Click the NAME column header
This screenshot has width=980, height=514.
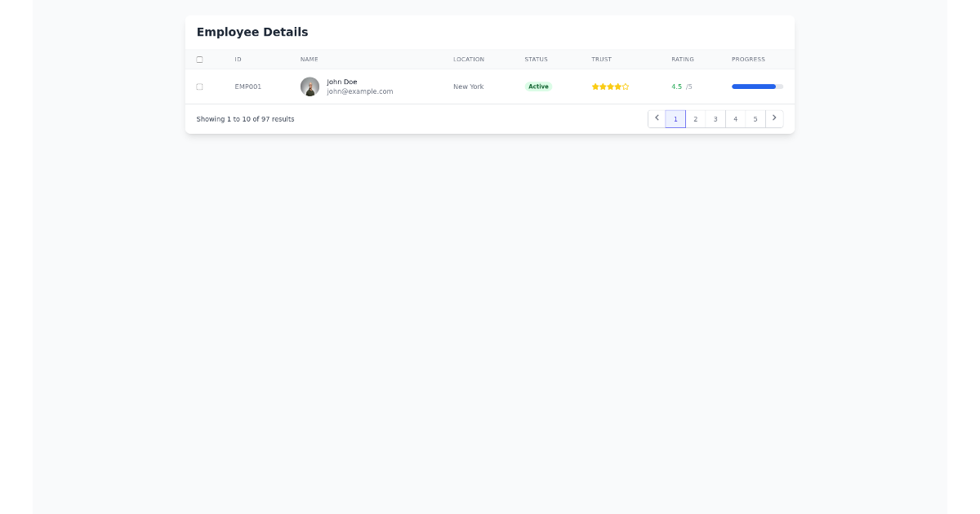pos(309,59)
